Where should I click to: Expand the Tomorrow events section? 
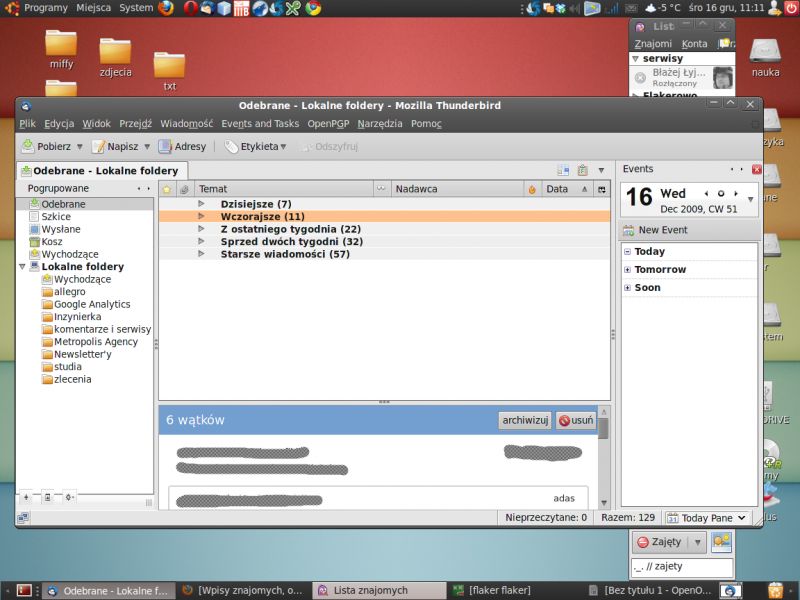(x=628, y=269)
